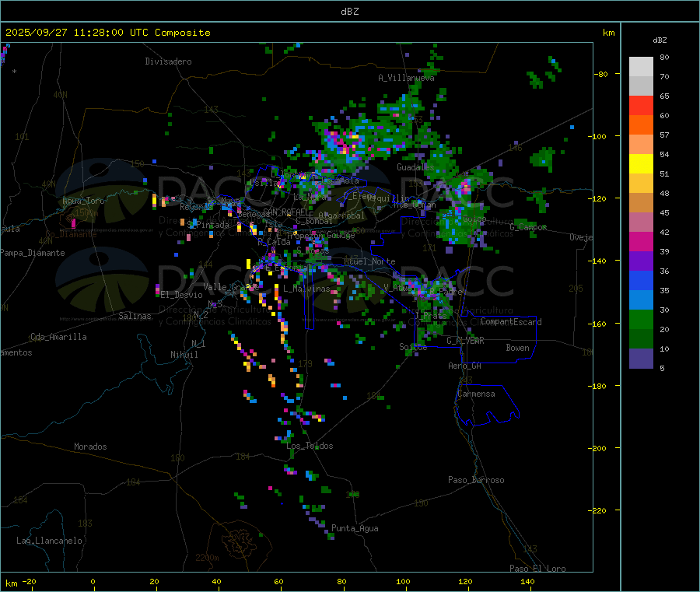Click the -140 km axis tick label
The width and height of the screenshot is (700, 592).
click(x=598, y=261)
